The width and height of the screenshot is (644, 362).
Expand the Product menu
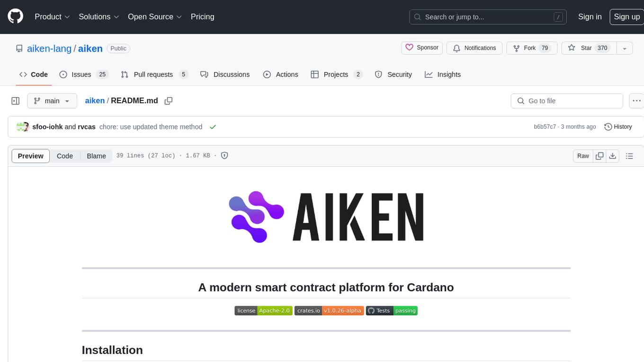52,17
